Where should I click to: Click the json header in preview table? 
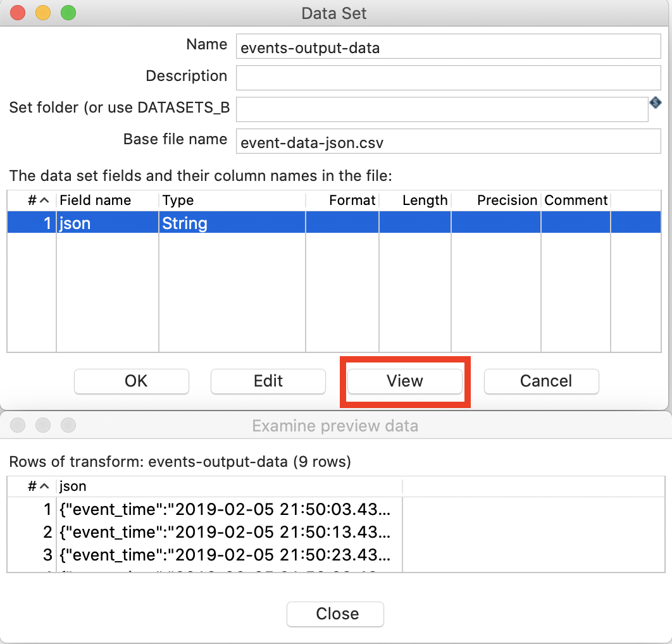click(x=229, y=486)
